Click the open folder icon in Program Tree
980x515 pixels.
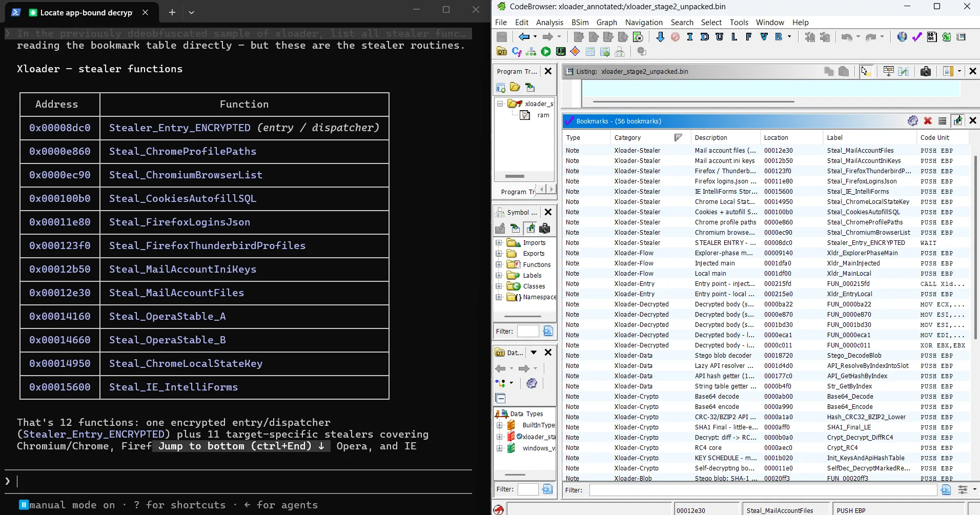tap(515, 88)
